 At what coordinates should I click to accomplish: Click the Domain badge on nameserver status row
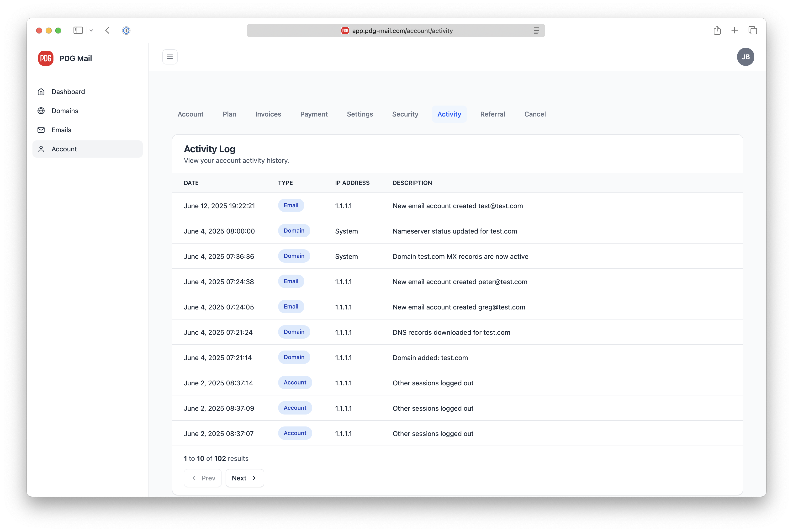[x=294, y=231]
